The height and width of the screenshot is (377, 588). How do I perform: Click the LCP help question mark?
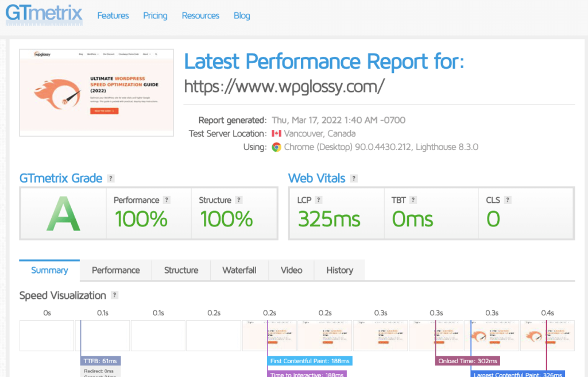318,200
